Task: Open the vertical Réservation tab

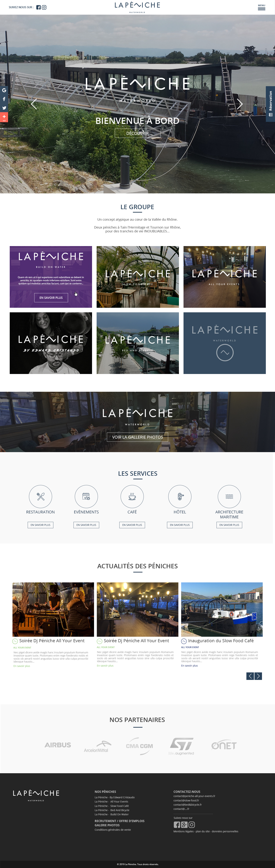Action: pos(270,104)
